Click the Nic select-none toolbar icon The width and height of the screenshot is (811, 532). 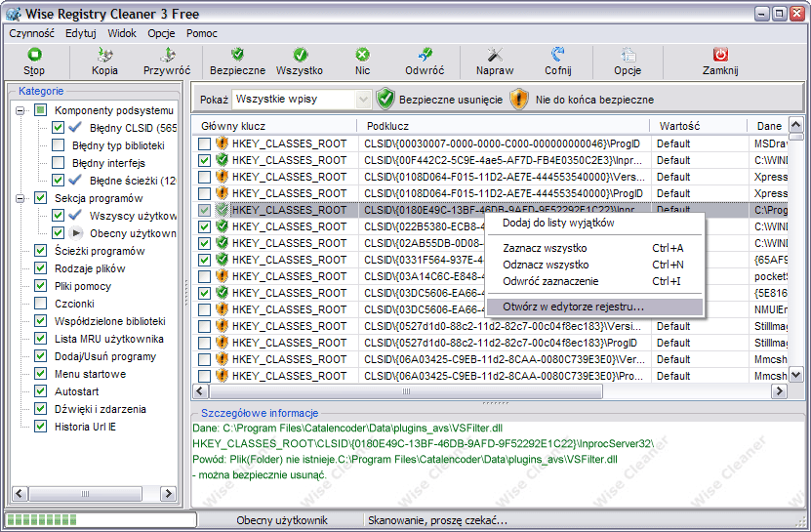click(363, 55)
